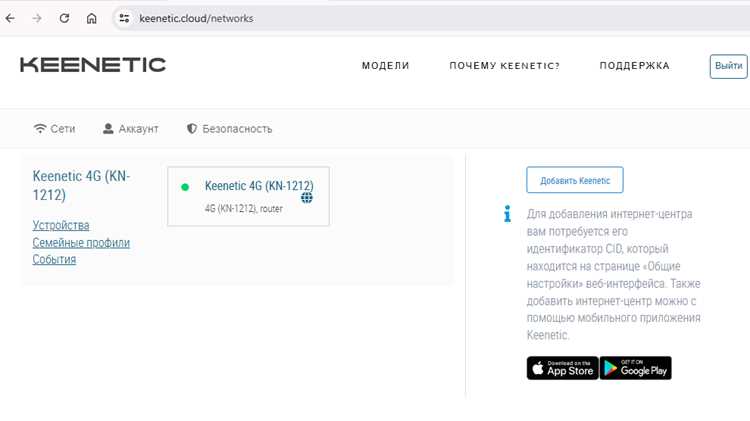Click the '4G (KN-1212), router' subtitle text

[243, 209]
